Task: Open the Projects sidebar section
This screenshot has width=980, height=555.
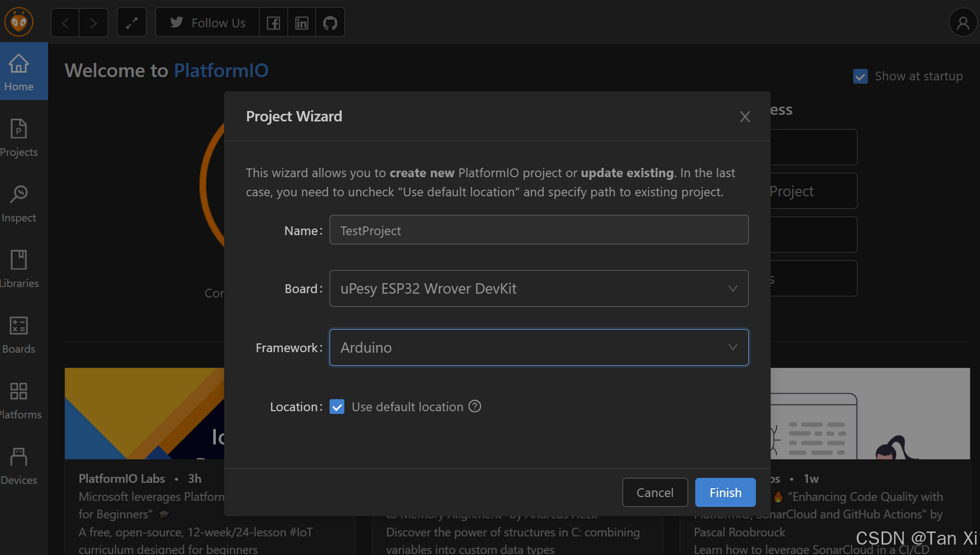Action: [x=19, y=138]
